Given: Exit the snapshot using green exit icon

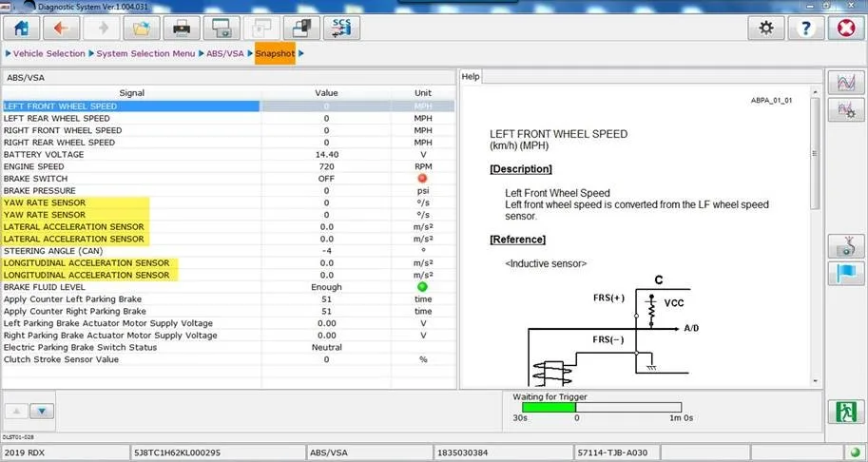Looking at the screenshot, I should point(846,412).
